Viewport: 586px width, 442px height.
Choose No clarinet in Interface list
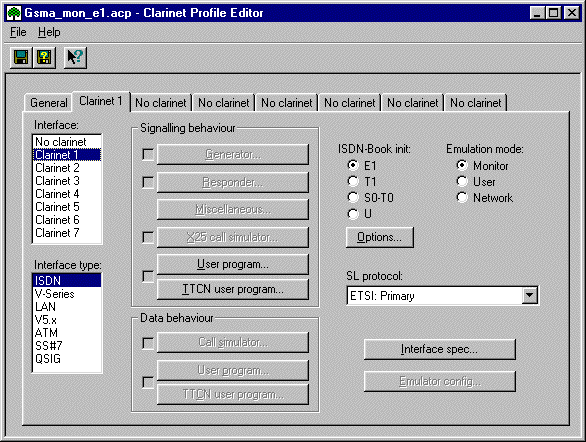(x=67, y=142)
